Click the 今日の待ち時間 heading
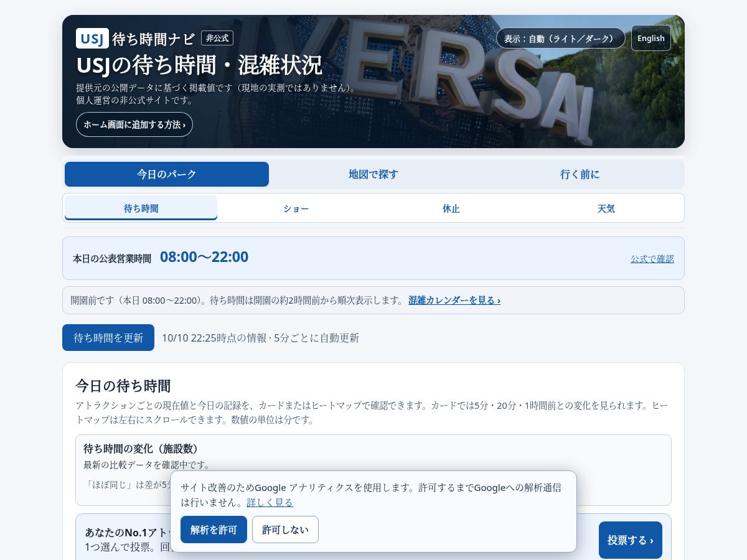 123,386
